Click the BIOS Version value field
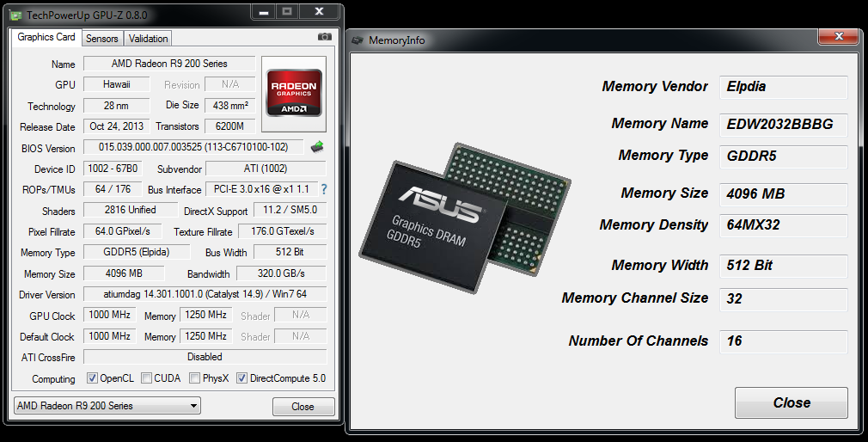Viewport: 868px width, 442px height. click(193, 147)
